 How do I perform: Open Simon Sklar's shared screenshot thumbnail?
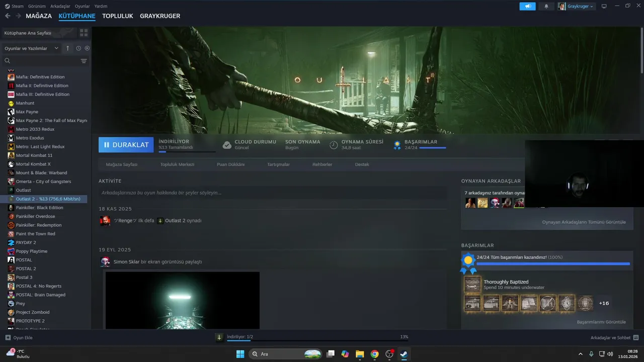183,300
